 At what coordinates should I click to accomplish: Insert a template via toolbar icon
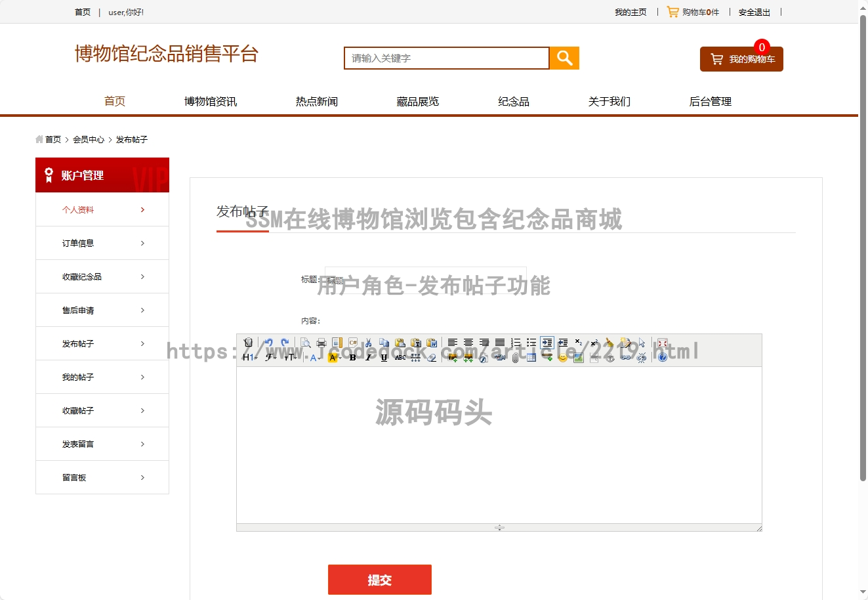(337, 343)
